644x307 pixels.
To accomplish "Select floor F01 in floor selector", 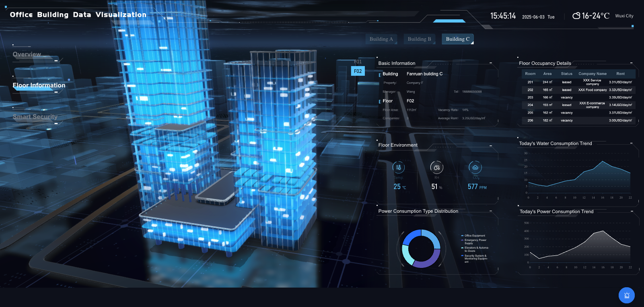I will (358, 62).
